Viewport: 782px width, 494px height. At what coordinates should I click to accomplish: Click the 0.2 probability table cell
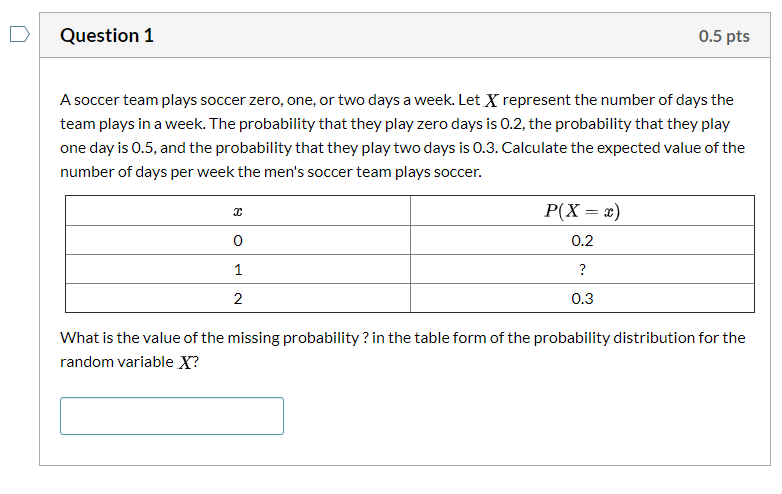[x=582, y=240]
